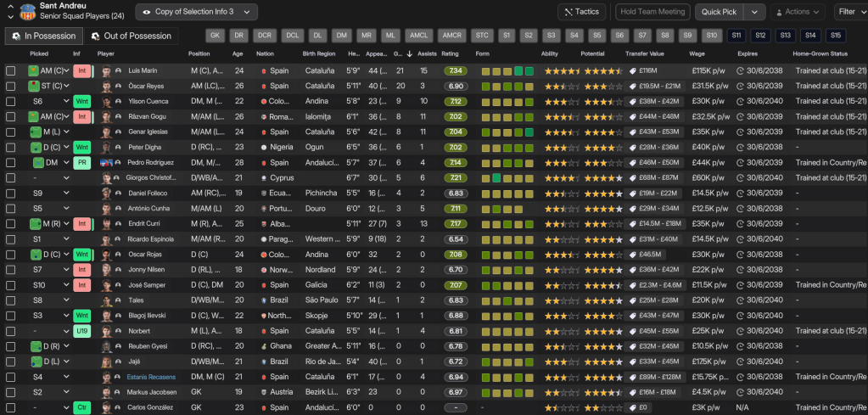Click the U19 badge beside Norbert
The height and width of the screenshot is (415, 868).
(82, 330)
